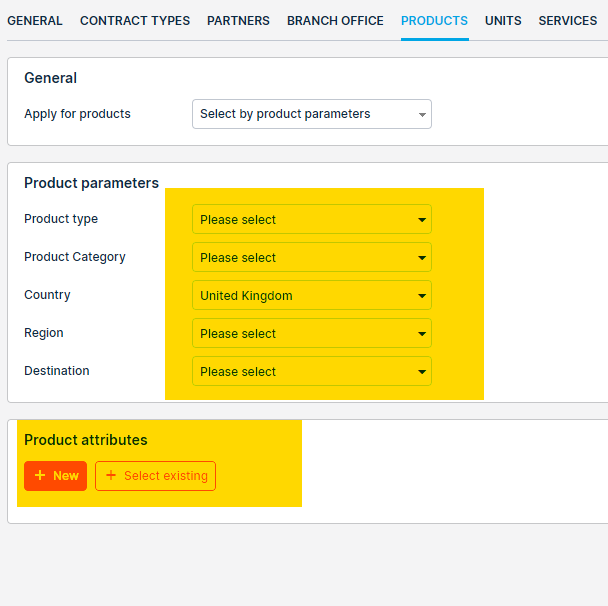Expand the Product Category selector
Viewport: 608px width, 606px height.
pyautogui.click(x=312, y=257)
